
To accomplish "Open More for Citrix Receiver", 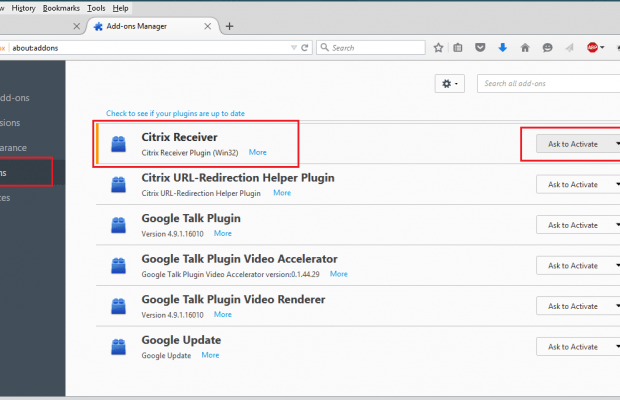I will tap(257, 152).
